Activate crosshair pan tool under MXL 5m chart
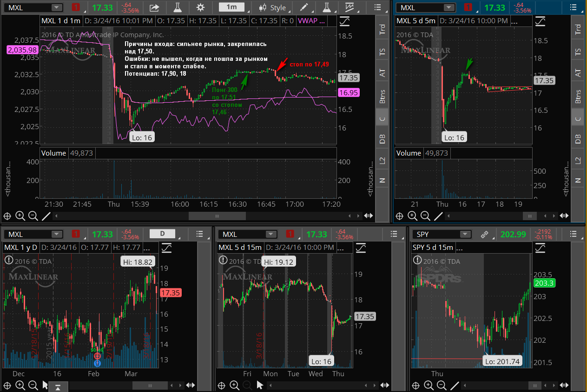This screenshot has width=587, height=392. (399, 216)
